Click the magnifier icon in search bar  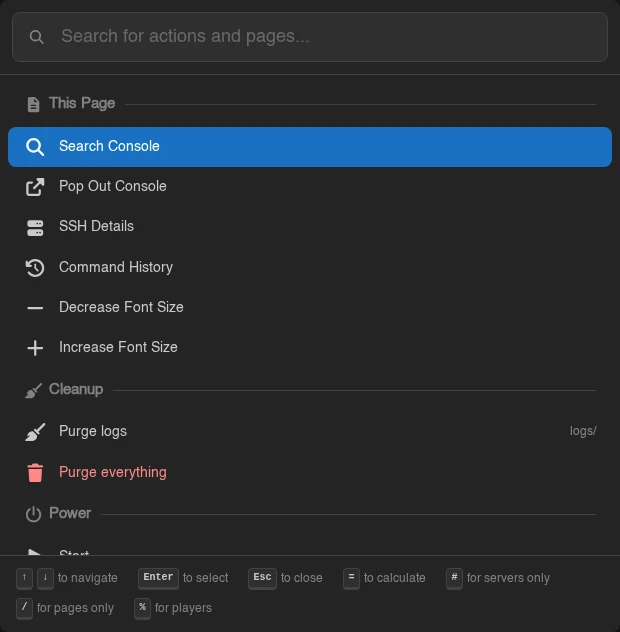pyautogui.click(x=36, y=37)
